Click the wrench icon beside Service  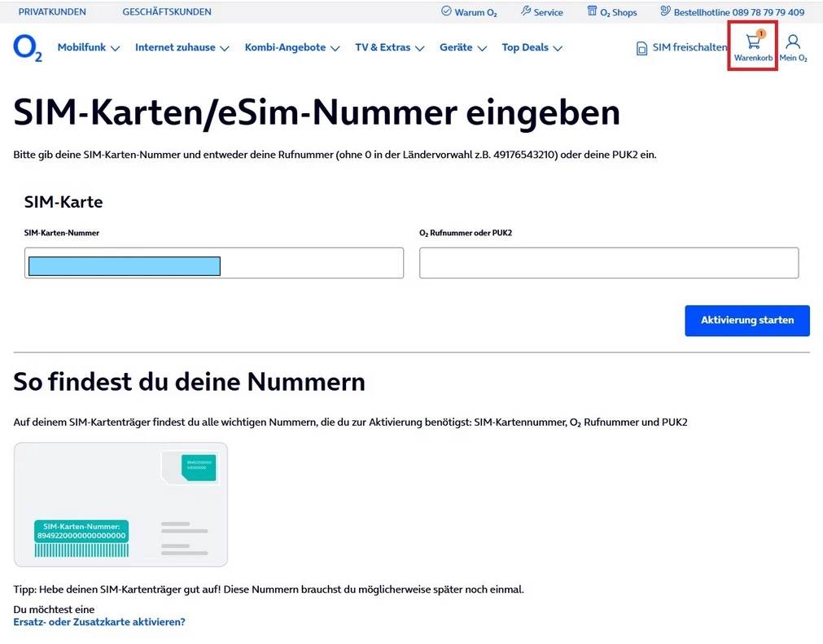(x=525, y=11)
